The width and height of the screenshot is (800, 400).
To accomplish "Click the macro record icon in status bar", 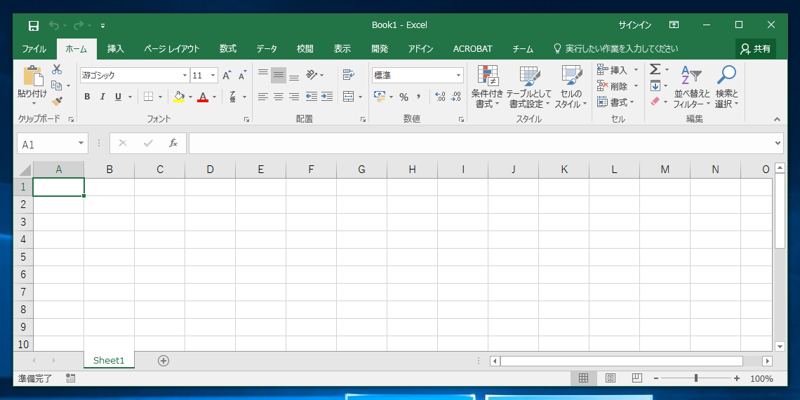I will coord(71,379).
